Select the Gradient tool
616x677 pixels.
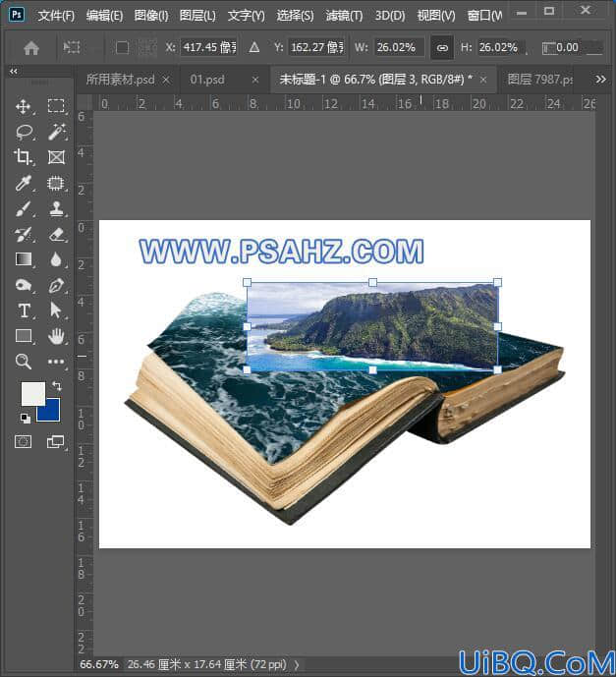click(24, 259)
